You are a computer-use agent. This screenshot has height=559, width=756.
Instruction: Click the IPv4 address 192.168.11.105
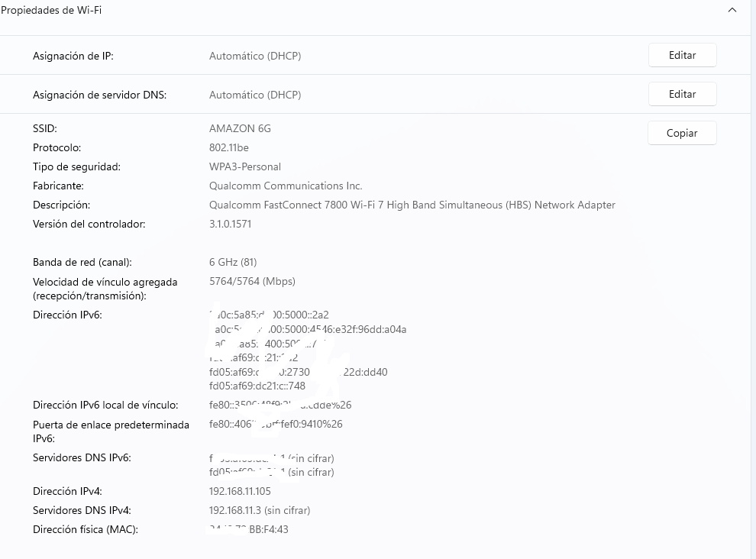(x=240, y=492)
